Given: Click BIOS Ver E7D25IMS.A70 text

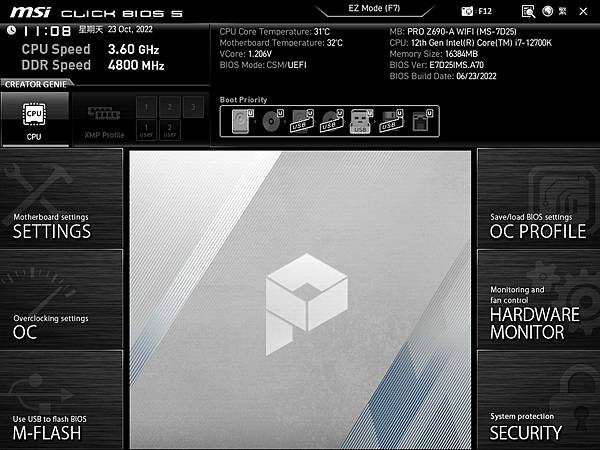Looking at the screenshot, I should 437,65.
